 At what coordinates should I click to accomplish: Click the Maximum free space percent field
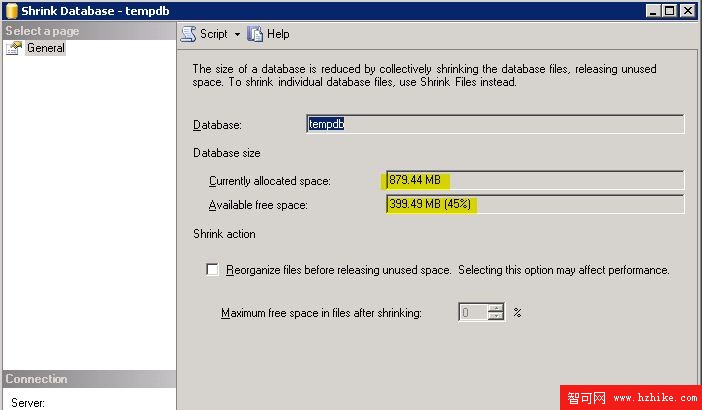[x=473, y=312]
